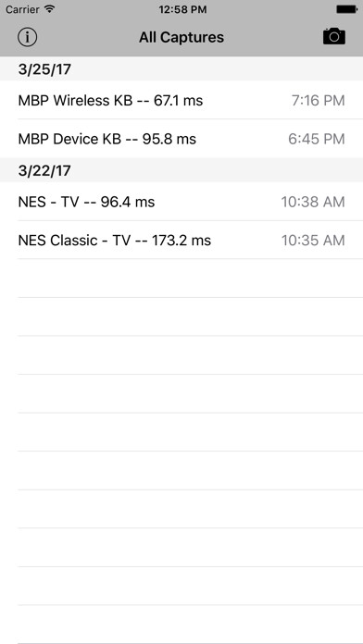
Task: Tap the Wi-Fi status icon
Action: 50,9
